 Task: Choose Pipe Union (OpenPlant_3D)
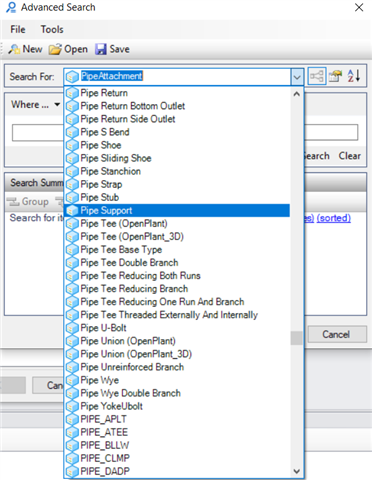(x=177, y=354)
